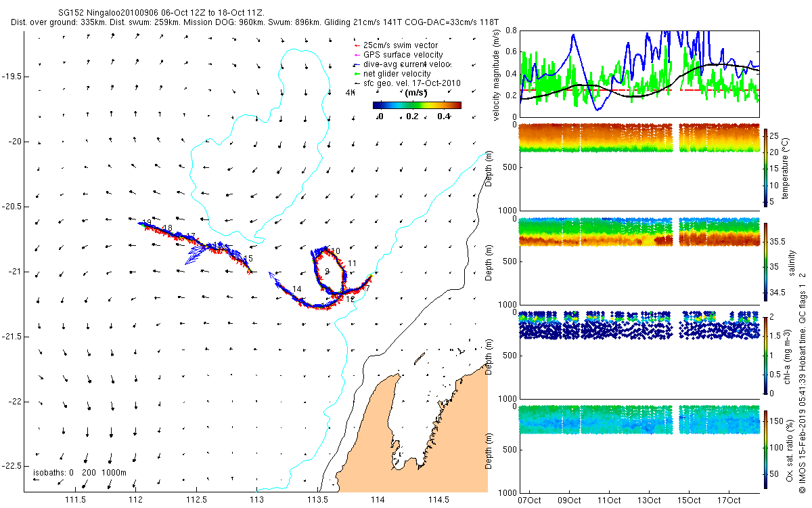Click the 112.5 longitude tick label

pos(196,501)
